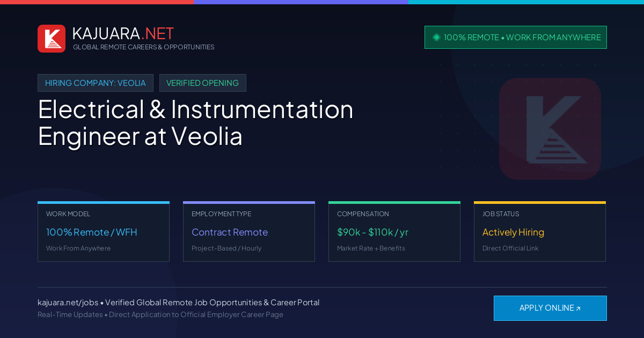Click the Work Model card
The image size is (644, 338).
click(104, 231)
